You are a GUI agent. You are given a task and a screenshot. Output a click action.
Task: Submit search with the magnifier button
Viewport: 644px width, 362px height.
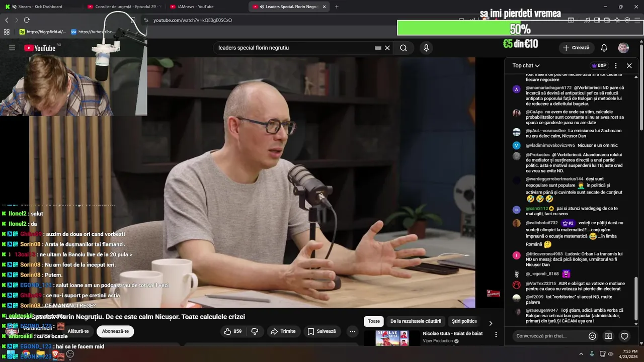coord(404,48)
